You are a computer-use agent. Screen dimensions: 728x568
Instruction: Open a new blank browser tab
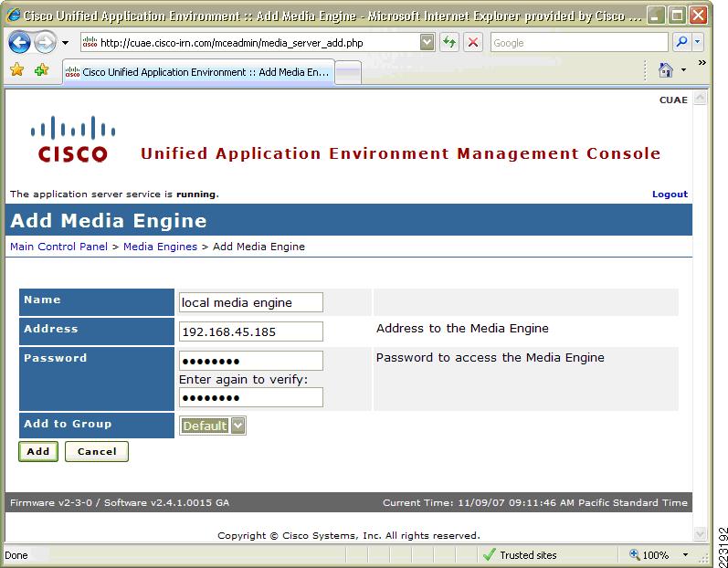pos(348,73)
